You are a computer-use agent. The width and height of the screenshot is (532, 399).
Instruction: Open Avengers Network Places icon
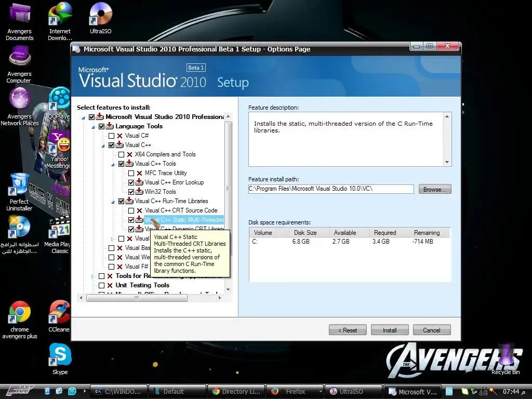19,107
